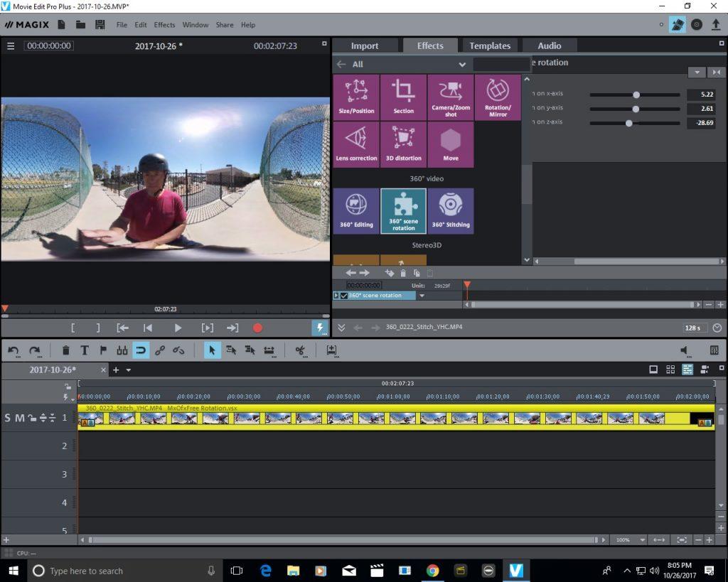This screenshot has height=582, width=728.
Task: Open the 100% zoom level dropdown
Action: 628,539
